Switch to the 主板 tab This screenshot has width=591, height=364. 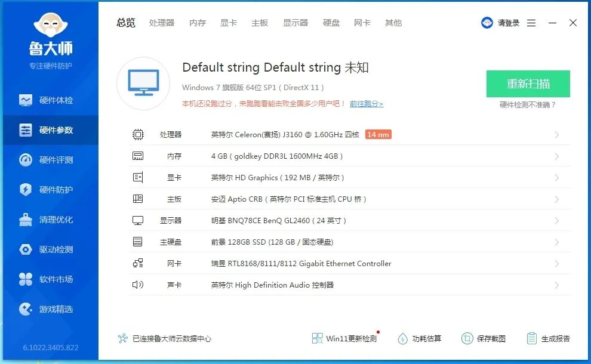[260, 23]
